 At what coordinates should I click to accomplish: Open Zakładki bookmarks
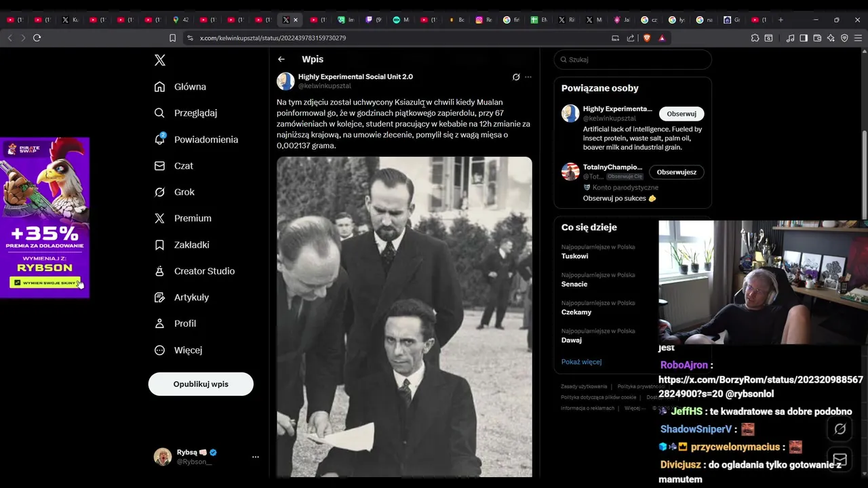[x=182, y=245]
